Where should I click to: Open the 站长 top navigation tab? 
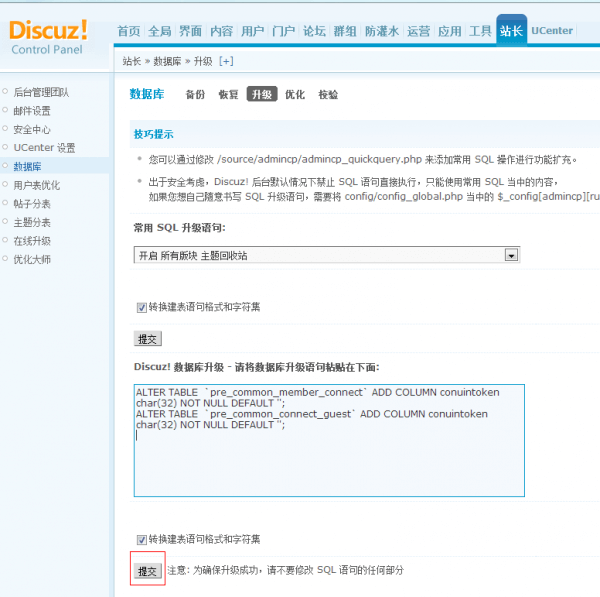pyautogui.click(x=511, y=31)
